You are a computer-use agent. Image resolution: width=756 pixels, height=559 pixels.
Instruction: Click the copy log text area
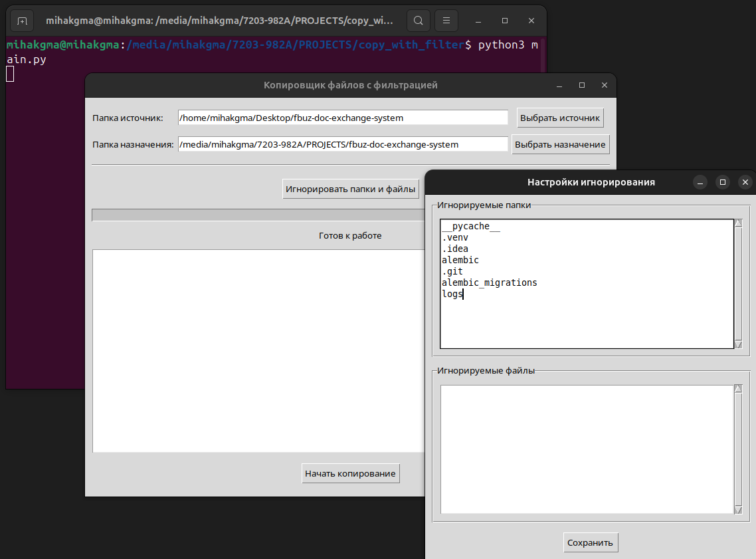point(258,351)
